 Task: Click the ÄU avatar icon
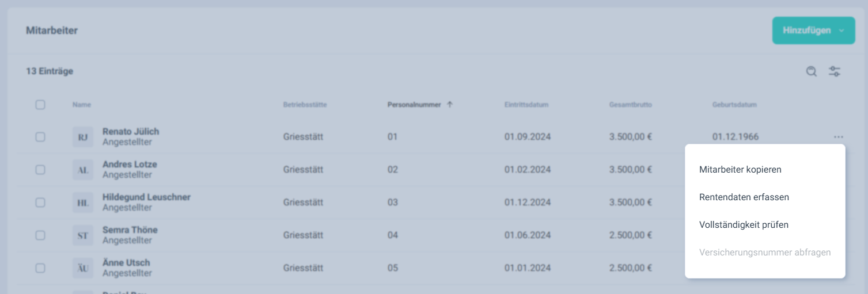[82, 268]
